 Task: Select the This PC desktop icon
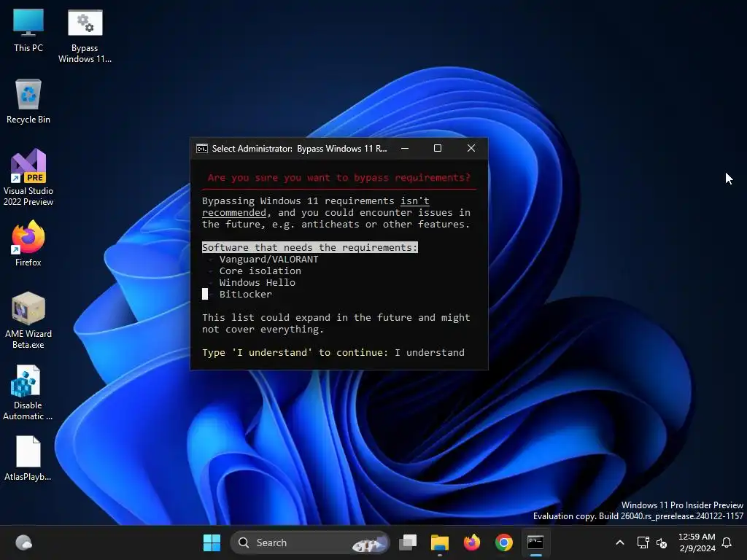click(28, 31)
